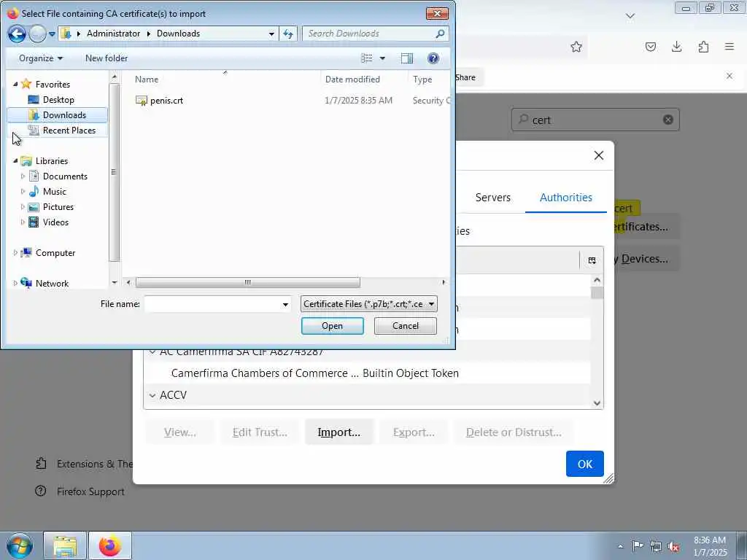
Task: Toggle the preview pane icon
Action: click(407, 58)
